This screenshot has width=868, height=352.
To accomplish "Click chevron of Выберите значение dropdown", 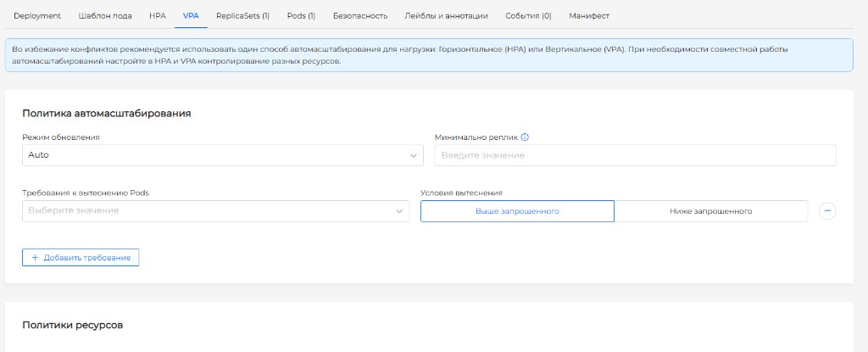I will point(399,211).
